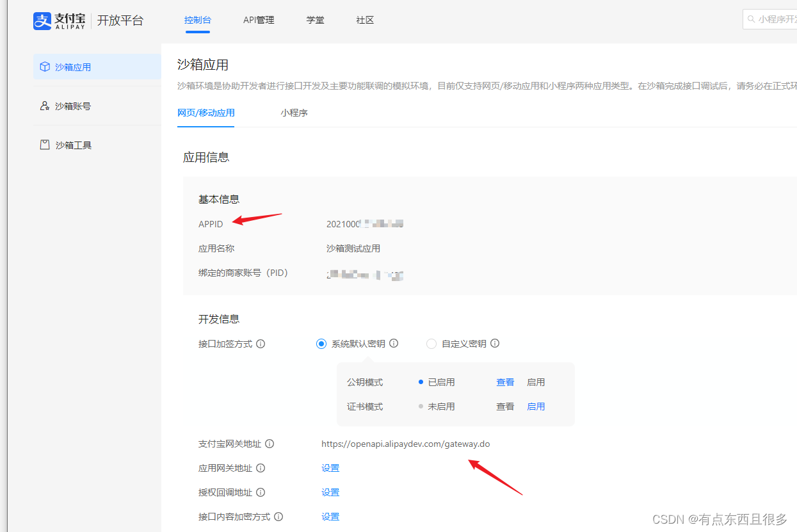Switch to the 网页/移动应用 tab

point(205,113)
